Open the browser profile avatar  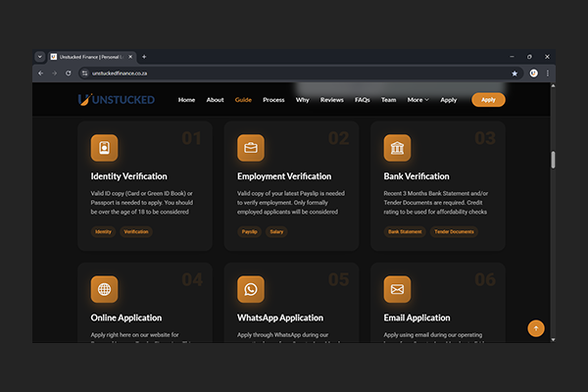point(534,73)
